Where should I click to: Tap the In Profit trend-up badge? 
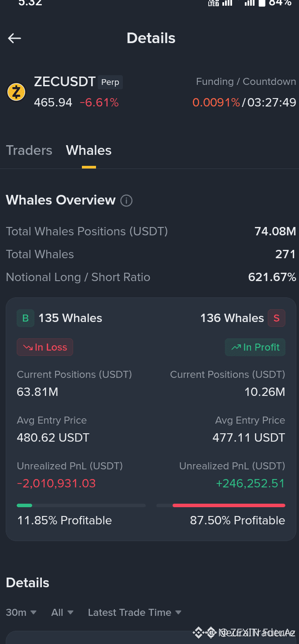click(x=255, y=347)
